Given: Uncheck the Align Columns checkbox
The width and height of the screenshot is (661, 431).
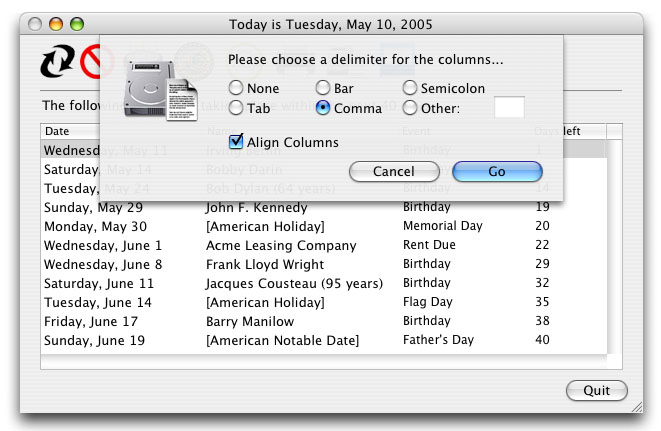Looking at the screenshot, I should tap(236, 142).
